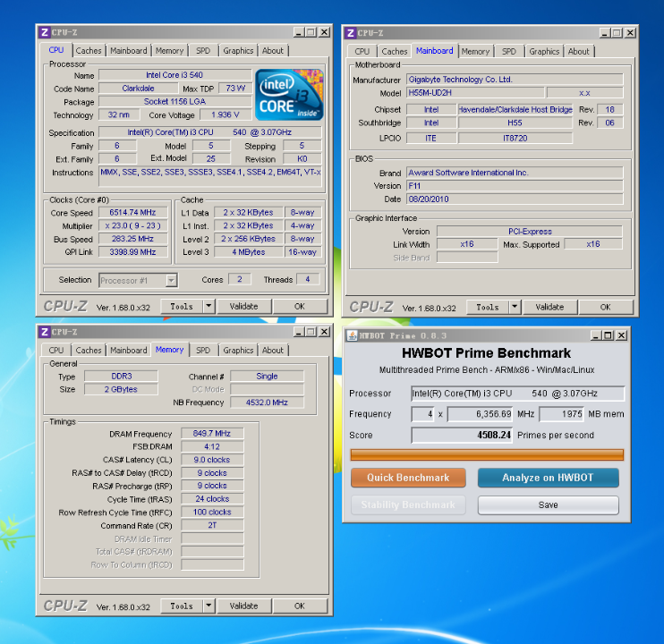Switch to Memory tab in the Mainboard window
This screenshot has height=644, width=664.
475,52
